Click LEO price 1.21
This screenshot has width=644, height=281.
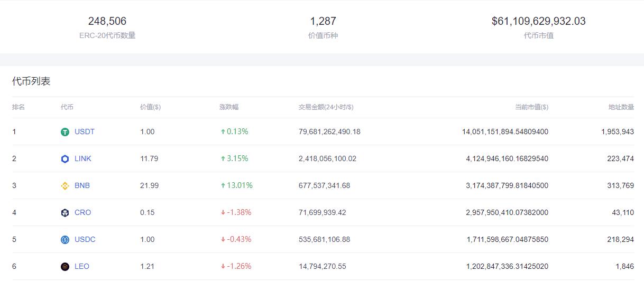click(148, 266)
